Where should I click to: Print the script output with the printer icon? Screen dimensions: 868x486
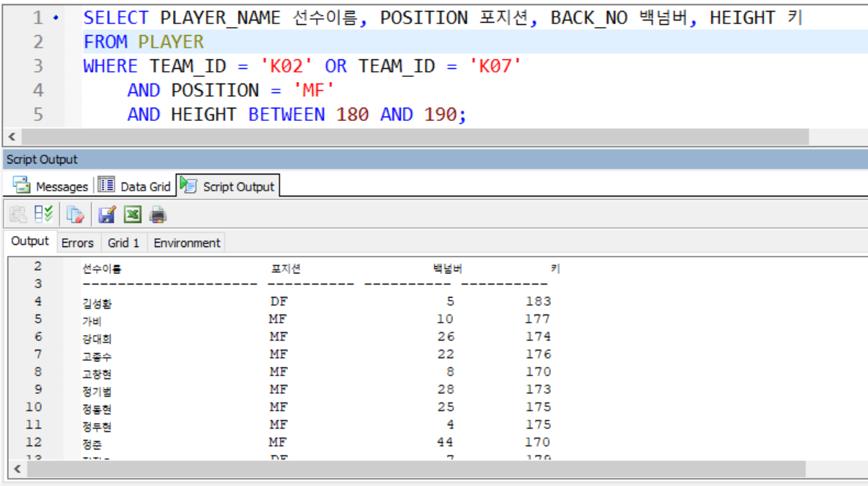tap(158, 214)
